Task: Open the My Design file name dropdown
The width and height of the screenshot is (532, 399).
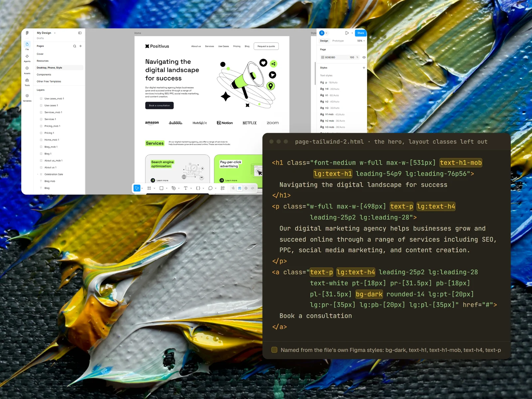Action: [x=47, y=33]
